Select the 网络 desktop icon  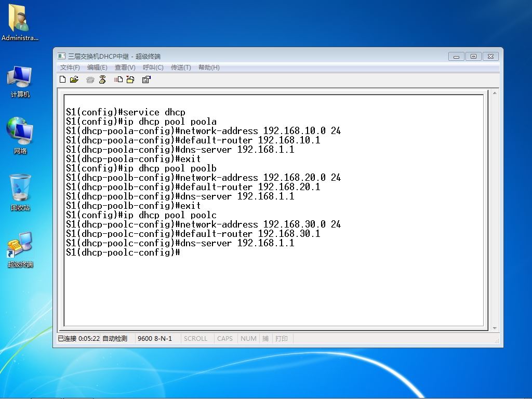(20, 136)
